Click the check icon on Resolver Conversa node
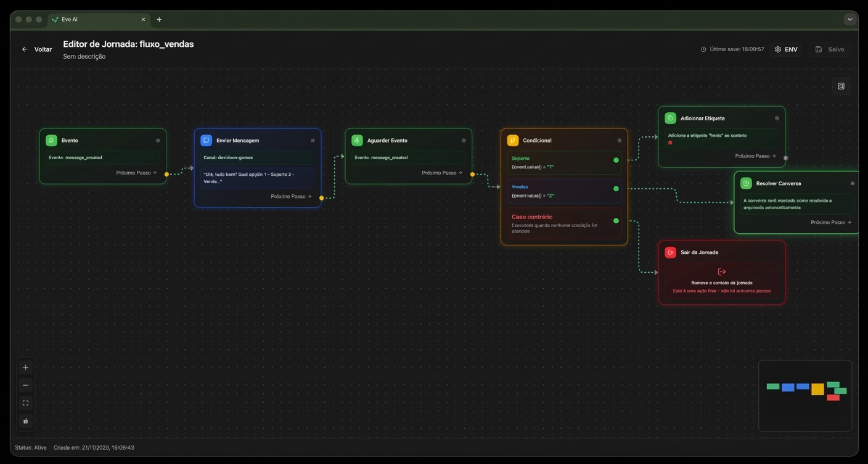The height and width of the screenshot is (464, 868). point(747,183)
